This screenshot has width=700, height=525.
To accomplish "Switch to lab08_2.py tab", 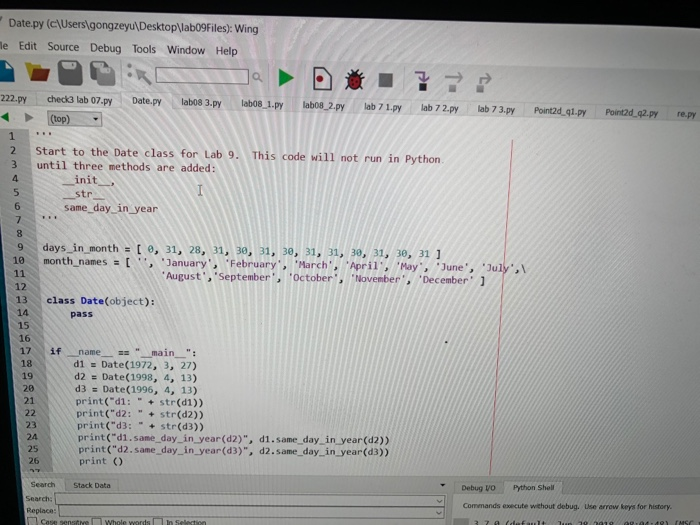I will [323, 105].
